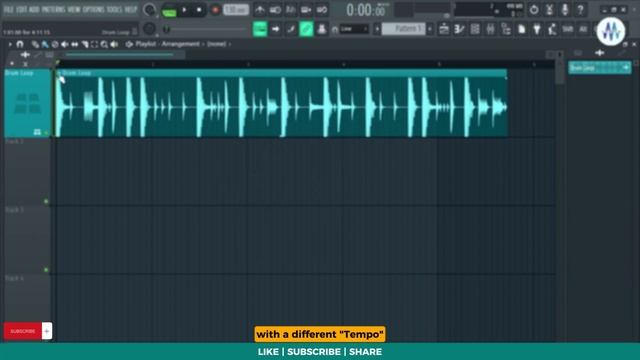
Task: Click the 'Arrangement' breadcrumb in playlist title
Action: (180, 44)
